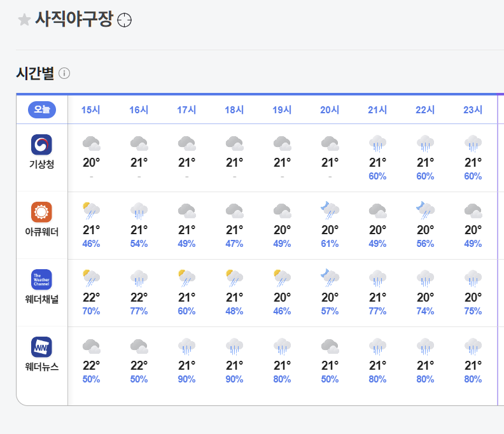Click 웨더채널 75% precipitation at 23시

click(473, 312)
